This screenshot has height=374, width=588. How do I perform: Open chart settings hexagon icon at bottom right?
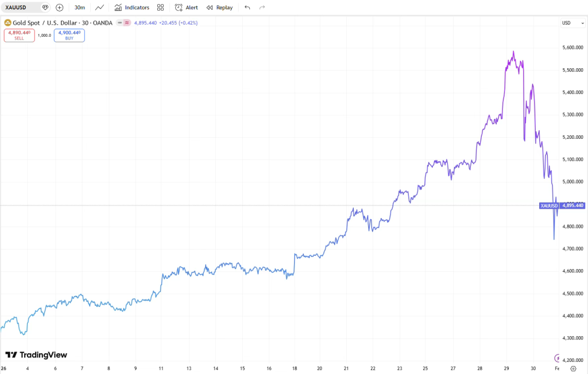pyautogui.click(x=573, y=369)
